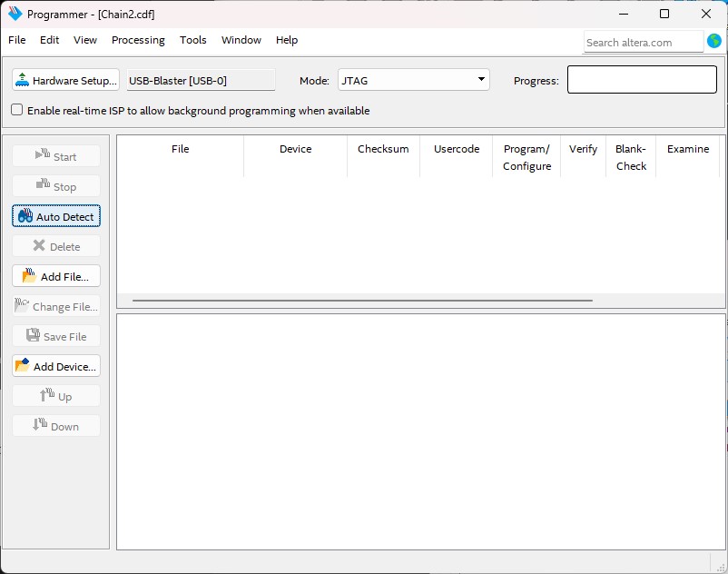Click the Save File button
728x574 pixels.
pyautogui.click(x=56, y=336)
